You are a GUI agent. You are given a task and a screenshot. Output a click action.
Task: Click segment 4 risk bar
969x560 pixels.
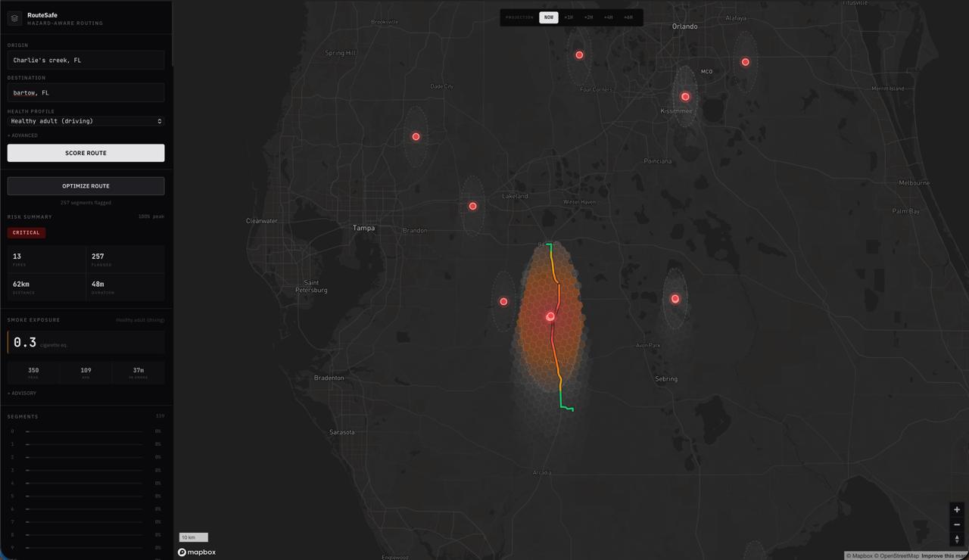tap(84, 483)
